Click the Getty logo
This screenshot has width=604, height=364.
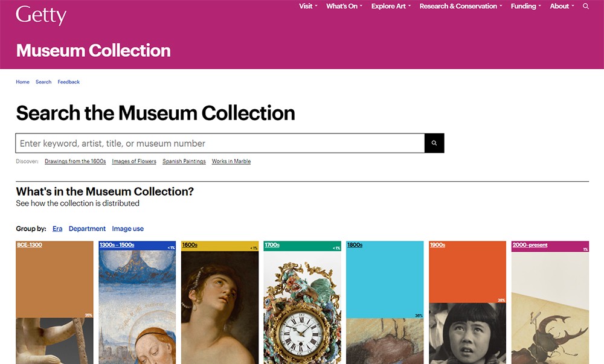(x=41, y=15)
